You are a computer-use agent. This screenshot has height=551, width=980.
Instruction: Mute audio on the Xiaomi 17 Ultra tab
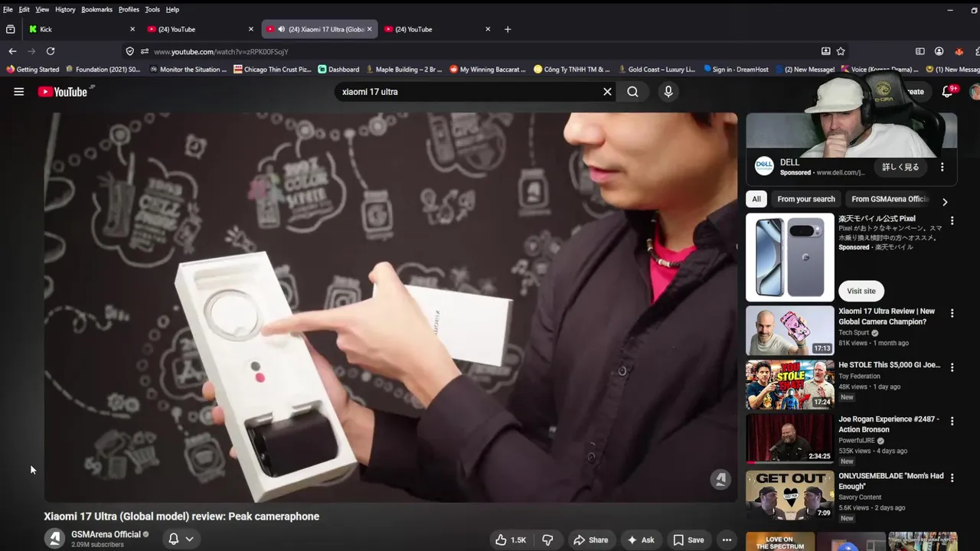click(x=281, y=29)
